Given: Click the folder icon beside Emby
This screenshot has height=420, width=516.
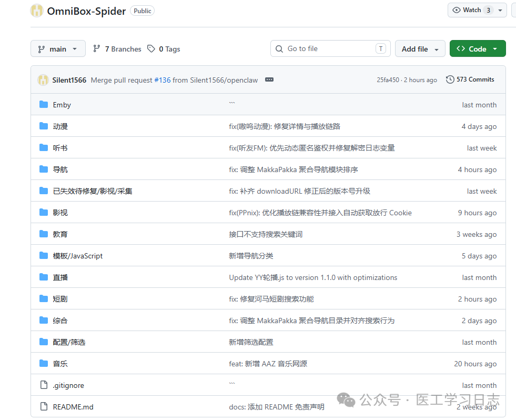Looking at the screenshot, I should point(43,104).
